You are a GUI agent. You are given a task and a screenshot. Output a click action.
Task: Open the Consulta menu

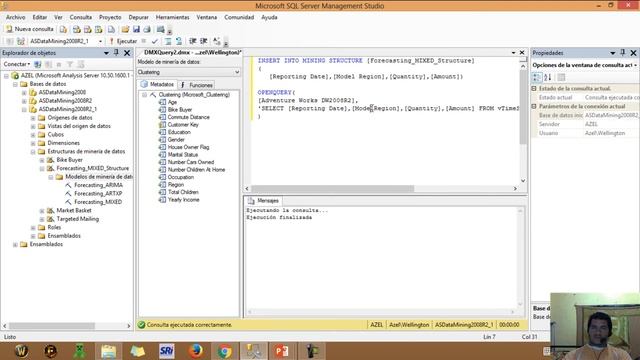point(81,17)
